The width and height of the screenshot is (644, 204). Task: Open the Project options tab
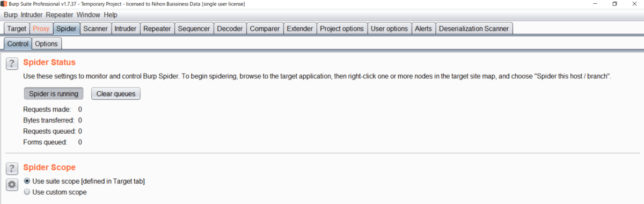[342, 28]
